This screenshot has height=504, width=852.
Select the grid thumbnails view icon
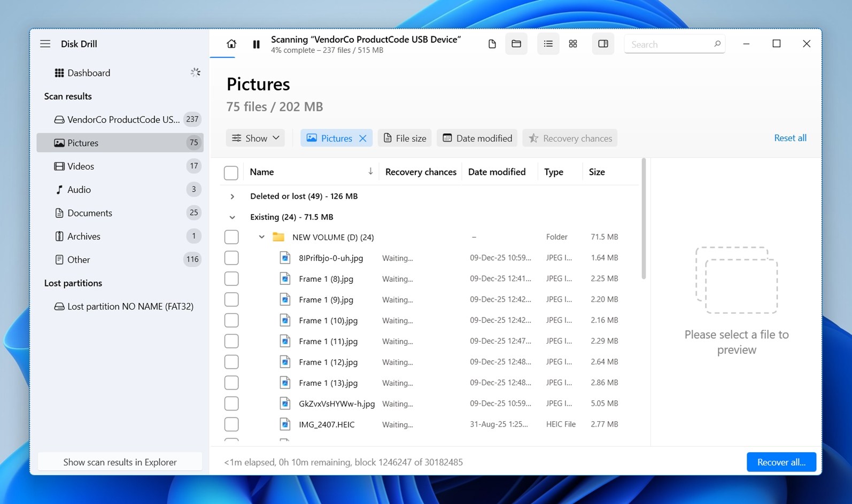click(x=572, y=44)
